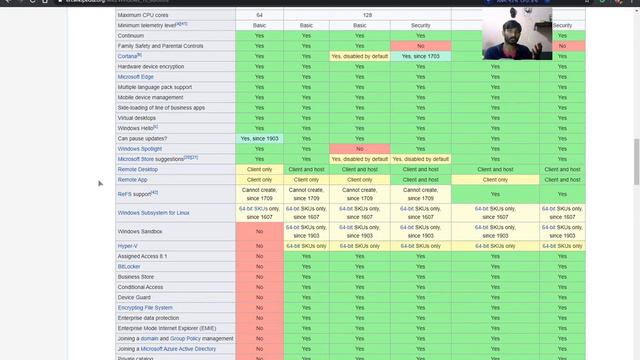
Task: Select 'Client only' in the Remote Desktop row
Action: pyautogui.click(x=260, y=169)
